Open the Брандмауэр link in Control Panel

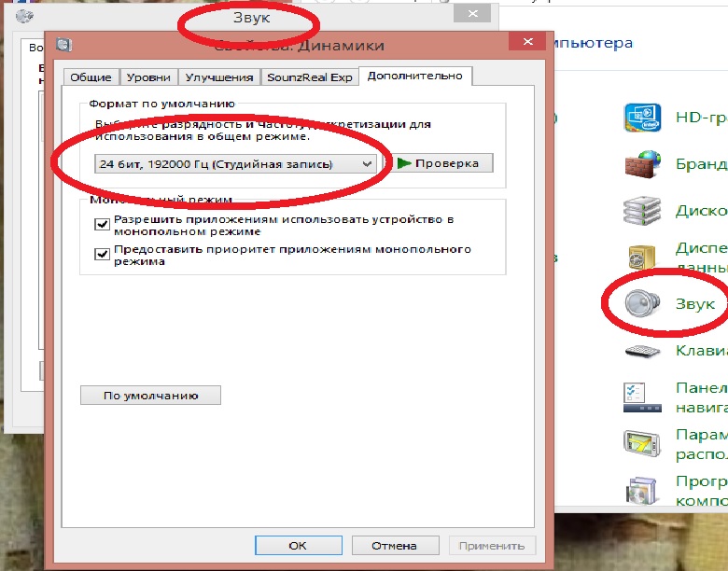[x=702, y=164]
